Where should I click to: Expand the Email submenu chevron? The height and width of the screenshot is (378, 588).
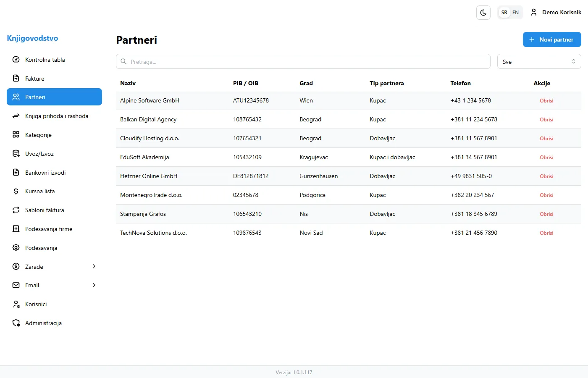94,285
